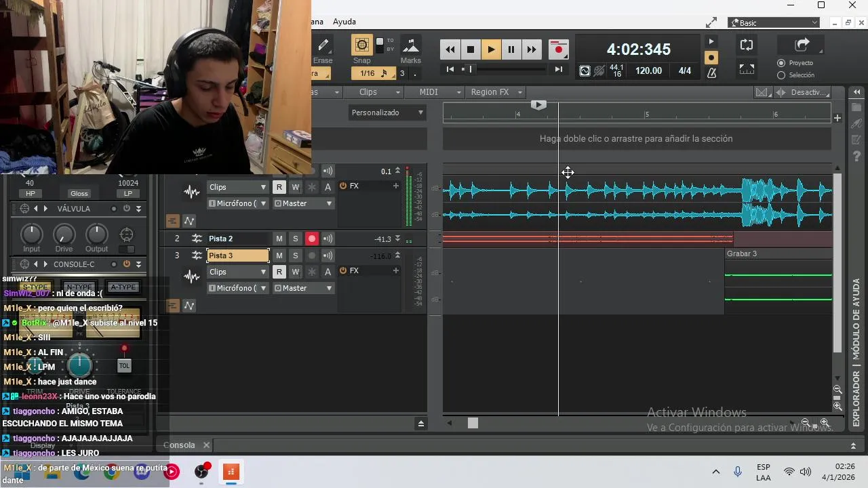868x488 pixels.
Task: Stop playback
Action: tap(471, 49)
